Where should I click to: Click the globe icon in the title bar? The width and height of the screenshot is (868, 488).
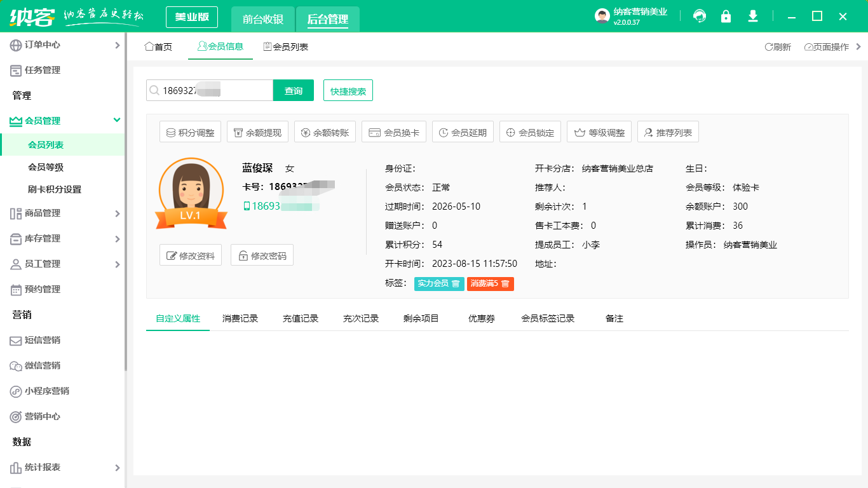700,16
